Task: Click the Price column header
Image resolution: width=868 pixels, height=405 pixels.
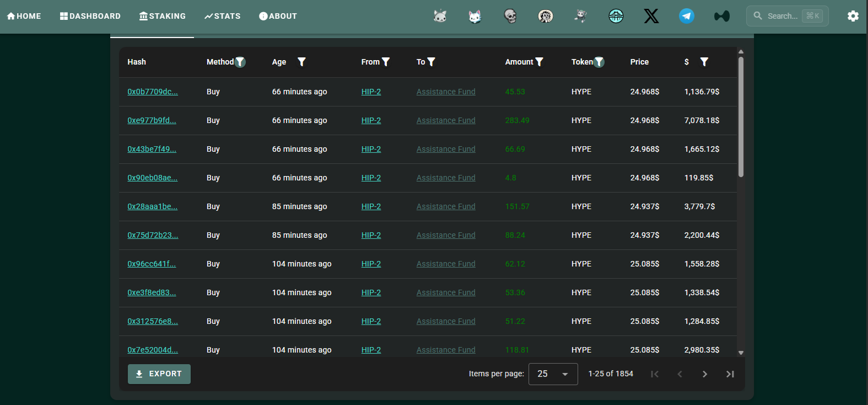Action: pyautogui.click(x=639, y=62)
